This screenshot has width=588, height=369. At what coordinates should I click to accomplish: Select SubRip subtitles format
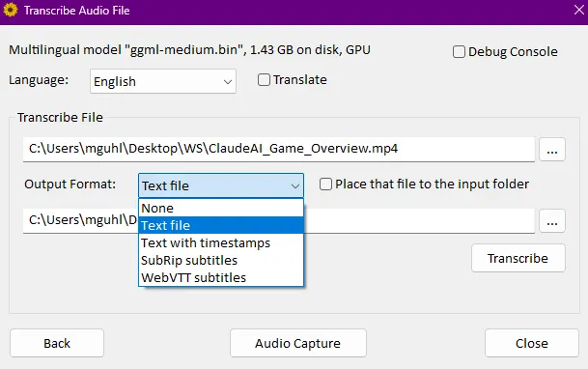coord(221,260)
